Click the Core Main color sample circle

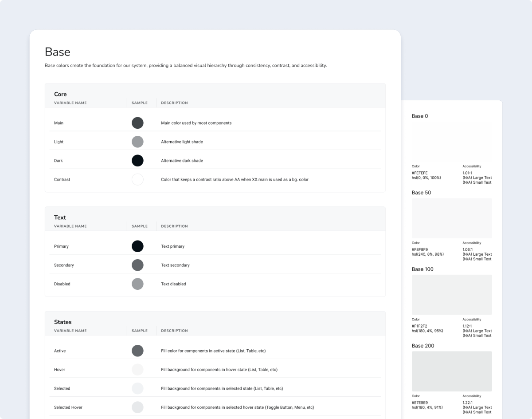tap(137, 123)
